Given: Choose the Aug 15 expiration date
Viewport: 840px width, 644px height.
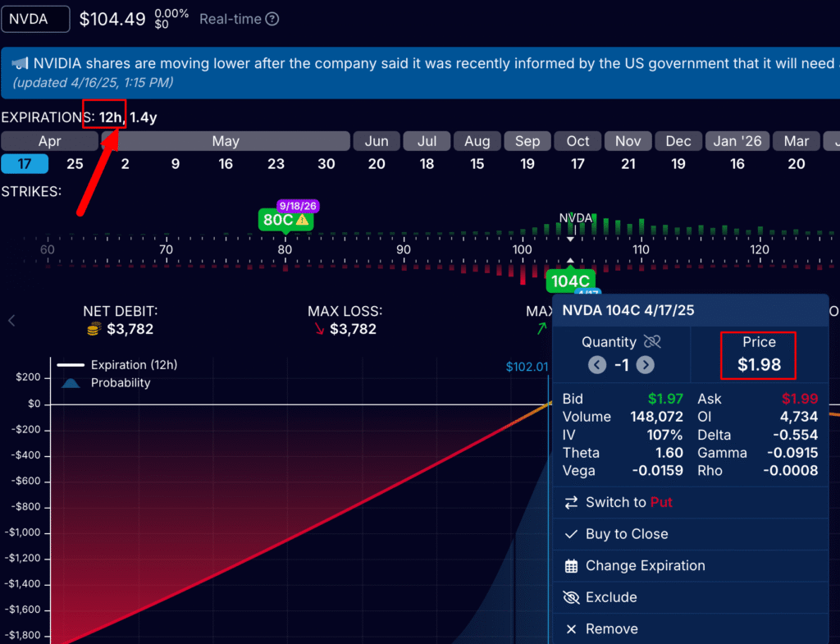Looking at the screenshot, I should pyautogui.click(x=477, y=163).
